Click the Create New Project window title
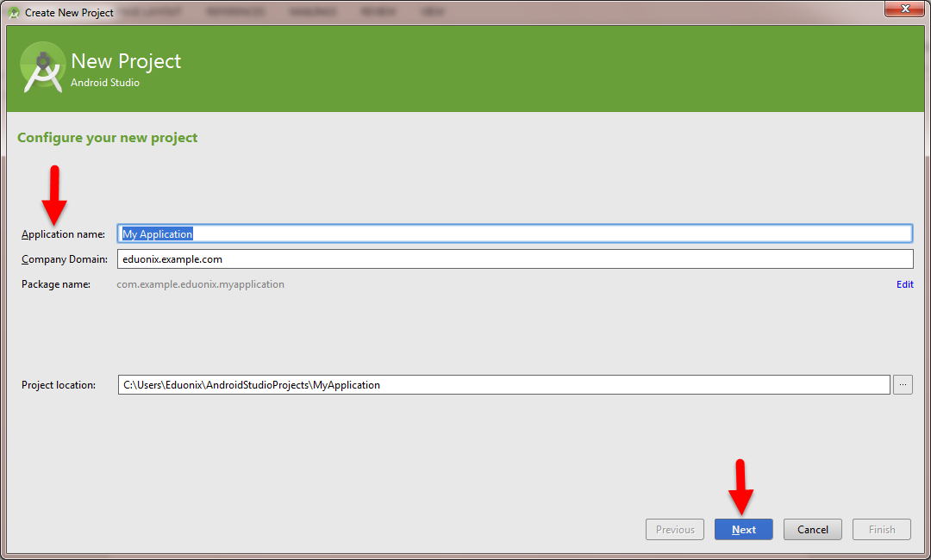 point(69,12)
